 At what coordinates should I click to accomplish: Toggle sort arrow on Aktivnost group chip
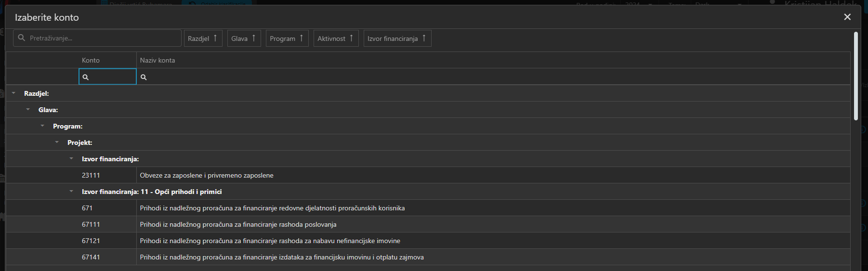352,38
